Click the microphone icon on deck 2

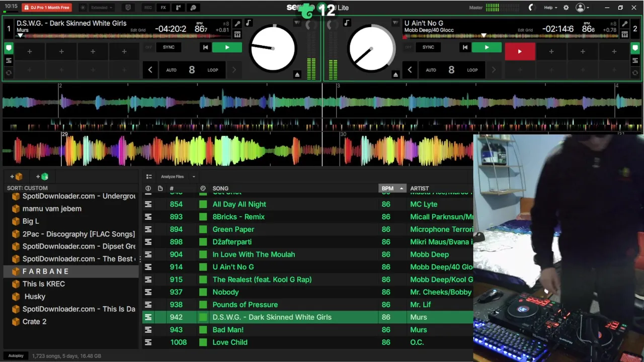tap(624, 24)
